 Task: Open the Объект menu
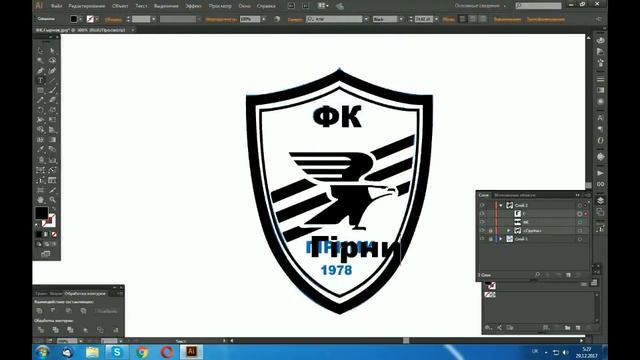tap(120, 6)
